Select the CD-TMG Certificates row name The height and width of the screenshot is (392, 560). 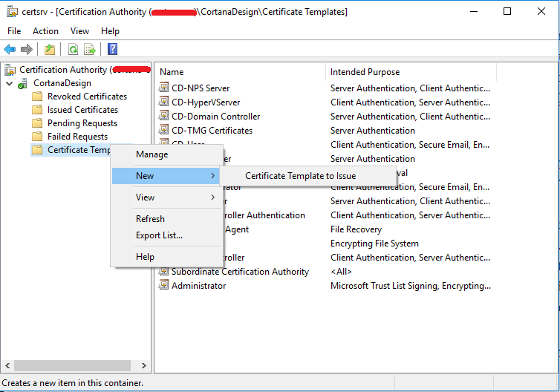pyautogui.click(x=212, y=131)
